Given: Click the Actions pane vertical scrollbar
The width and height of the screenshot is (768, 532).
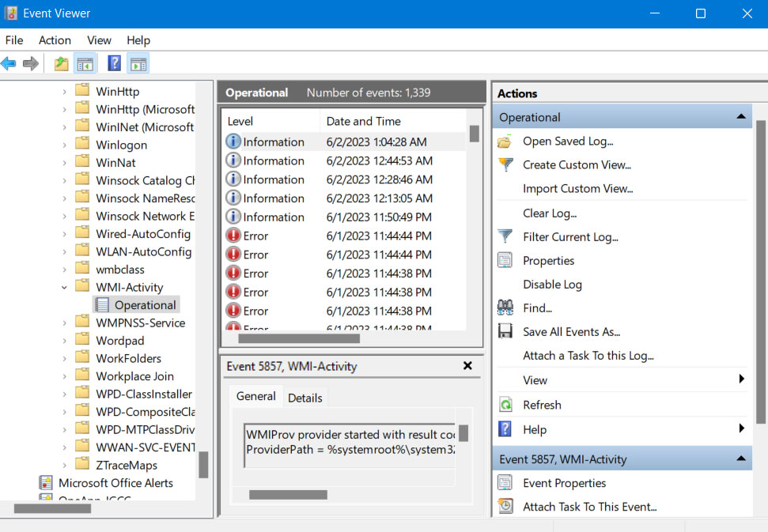Looking at the screenshot, I should point(761,272).
